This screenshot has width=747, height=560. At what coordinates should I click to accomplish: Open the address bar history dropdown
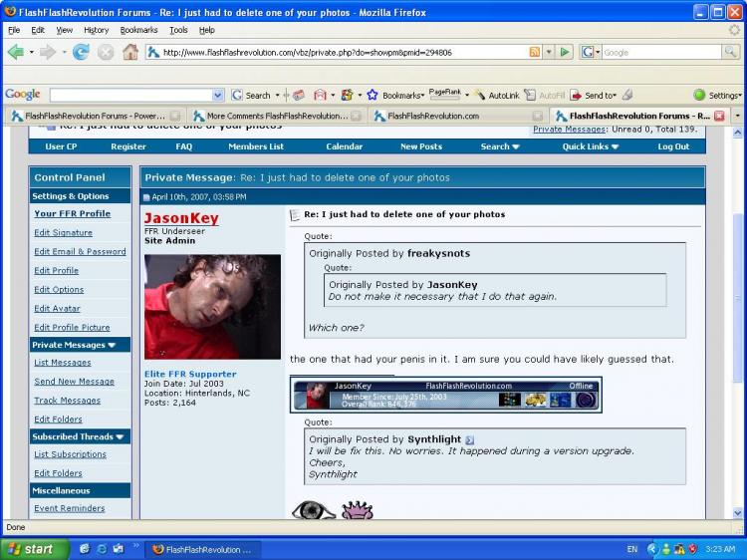(549, 52)
